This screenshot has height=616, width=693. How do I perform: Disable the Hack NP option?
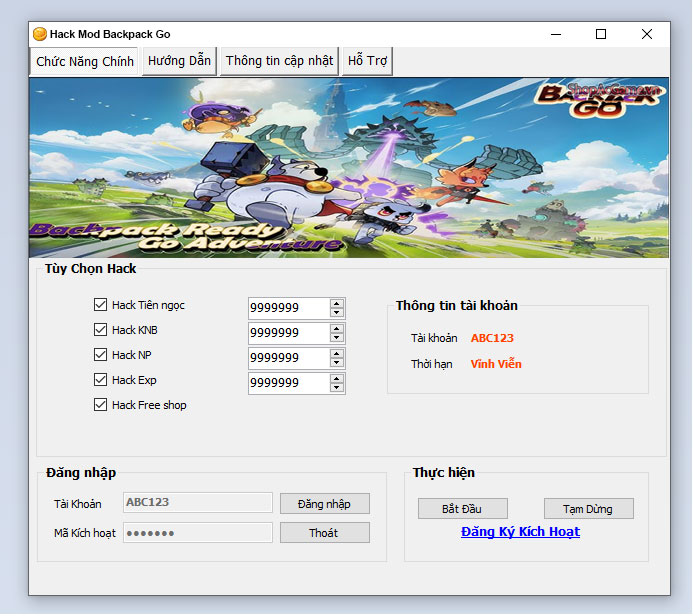[x=100, y=354]
